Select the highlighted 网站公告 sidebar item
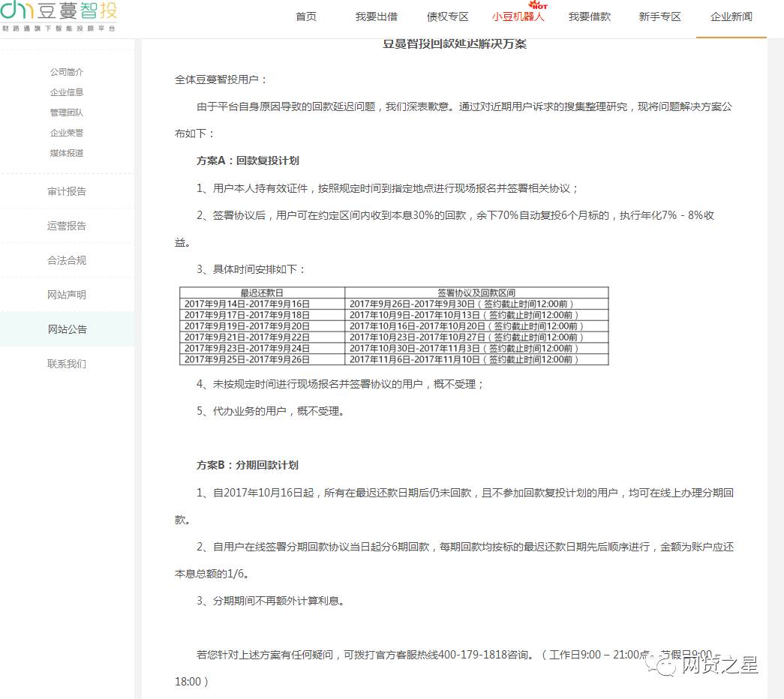 67,329
